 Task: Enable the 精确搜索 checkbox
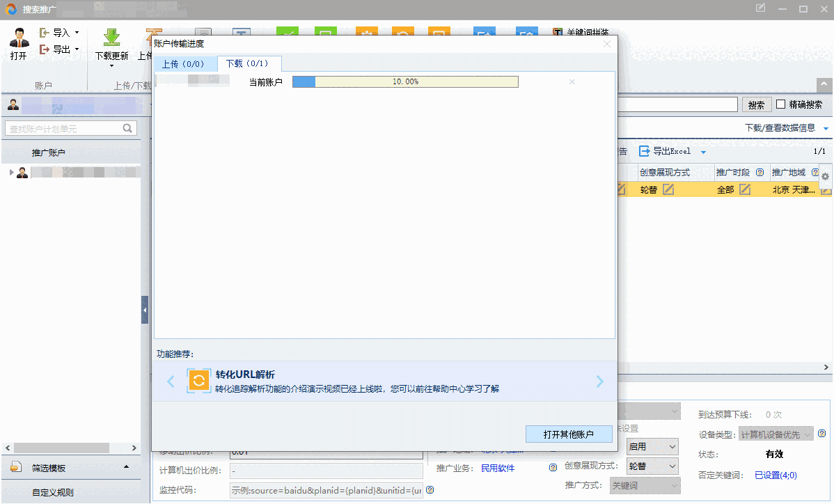pos(780,104)
